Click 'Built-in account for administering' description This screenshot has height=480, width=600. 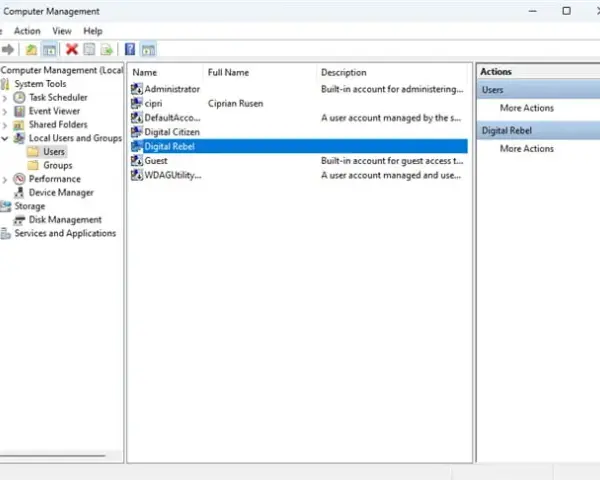click(x=392, y=89)
